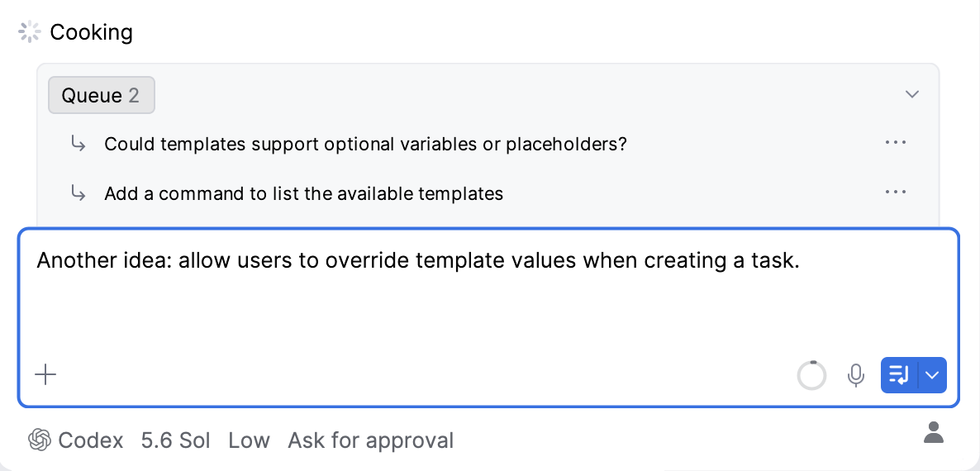Screen dimensions: 980x471
Task: Change the Low reasoning effort setting
Action: [249, 440]
